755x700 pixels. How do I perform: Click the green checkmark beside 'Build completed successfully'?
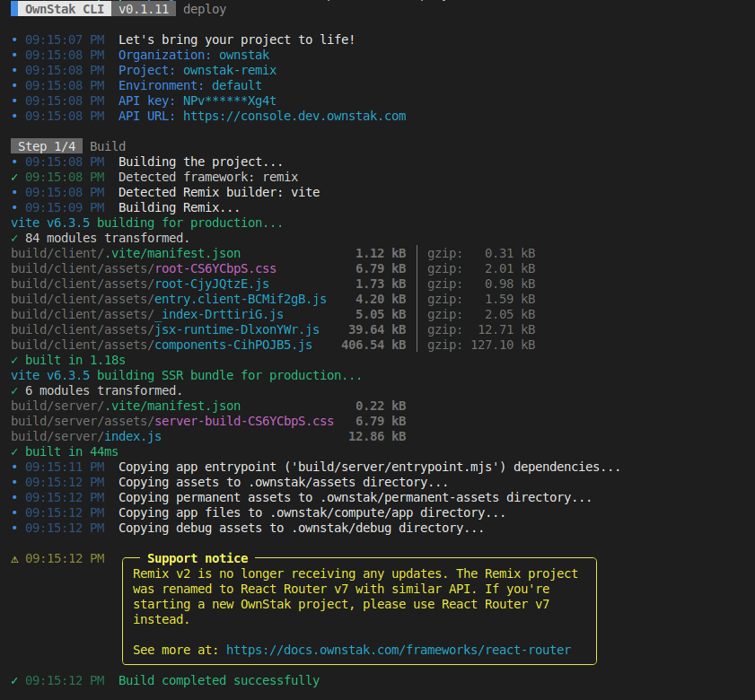point(14,681)
